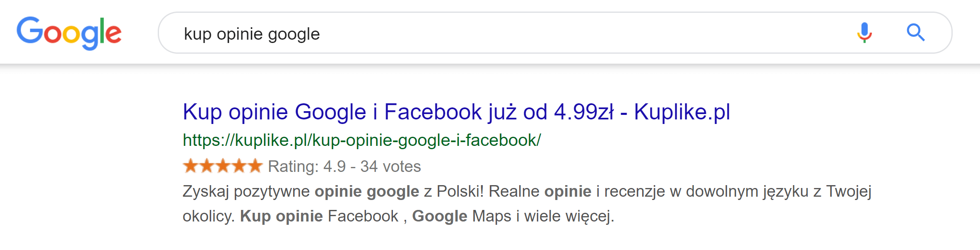This screenshot has width=980, height=250.
Task: Click the green kuplike.pl URL under the title
Action: click(x=361, y=140)
